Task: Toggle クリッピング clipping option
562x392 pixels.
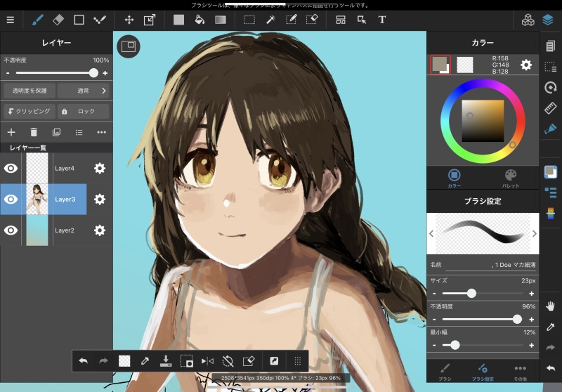Action: (30, 111)
